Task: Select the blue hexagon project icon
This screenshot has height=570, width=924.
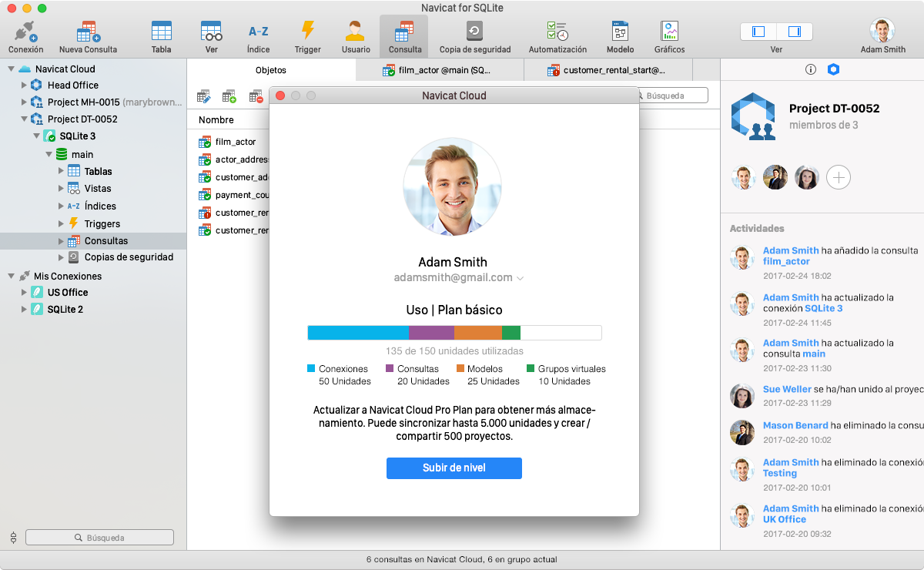Action: tap(833, 69)
